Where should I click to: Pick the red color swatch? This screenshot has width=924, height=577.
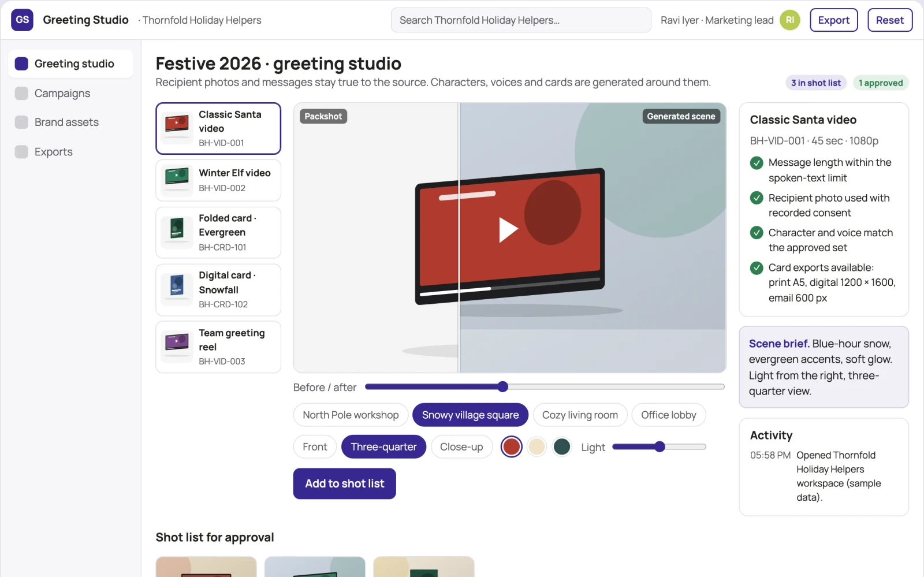[511, 447]
